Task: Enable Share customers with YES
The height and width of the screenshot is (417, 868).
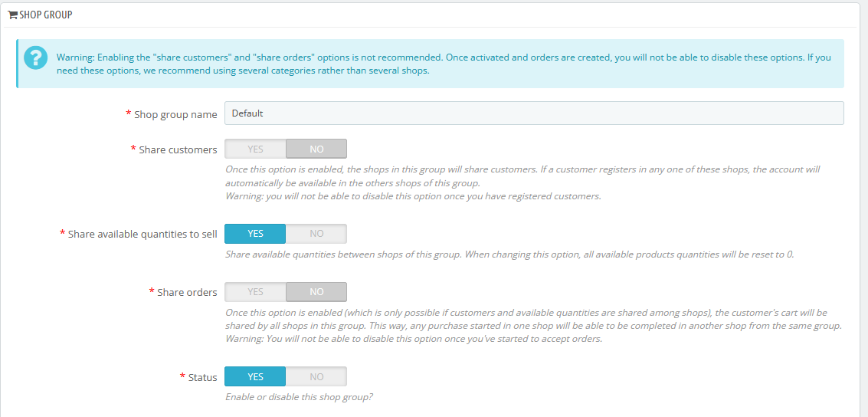Action: [x=255, y=149]
